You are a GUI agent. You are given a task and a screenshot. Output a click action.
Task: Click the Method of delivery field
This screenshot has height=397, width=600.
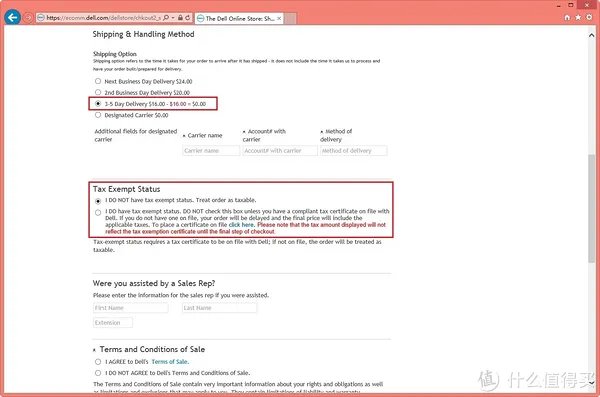click(354, 151)
